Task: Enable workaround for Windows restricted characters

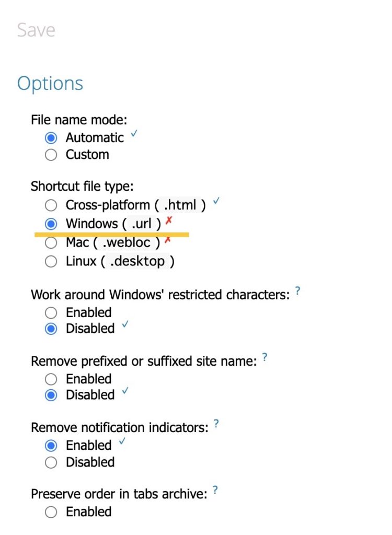Action: [51, 312]
